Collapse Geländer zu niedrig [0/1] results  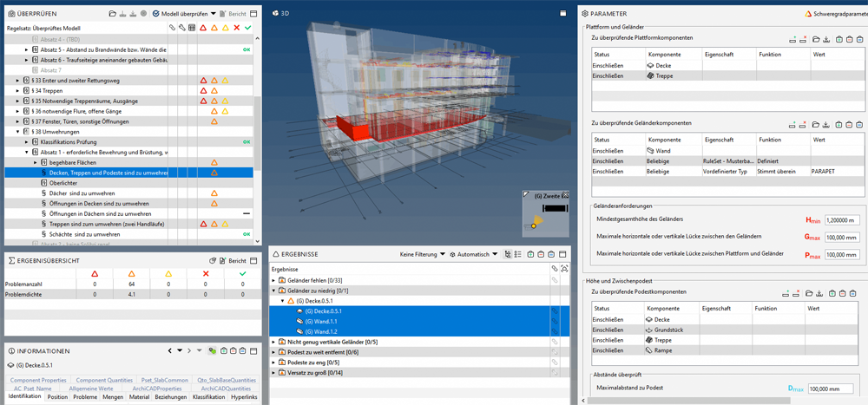pos(274,291)
